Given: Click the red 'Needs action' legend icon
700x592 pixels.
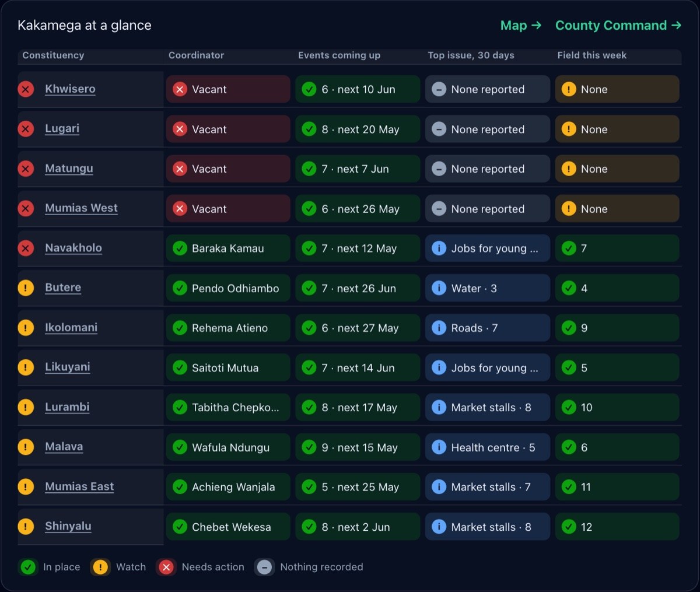Looking at the screenshot, I should (166, 567).
